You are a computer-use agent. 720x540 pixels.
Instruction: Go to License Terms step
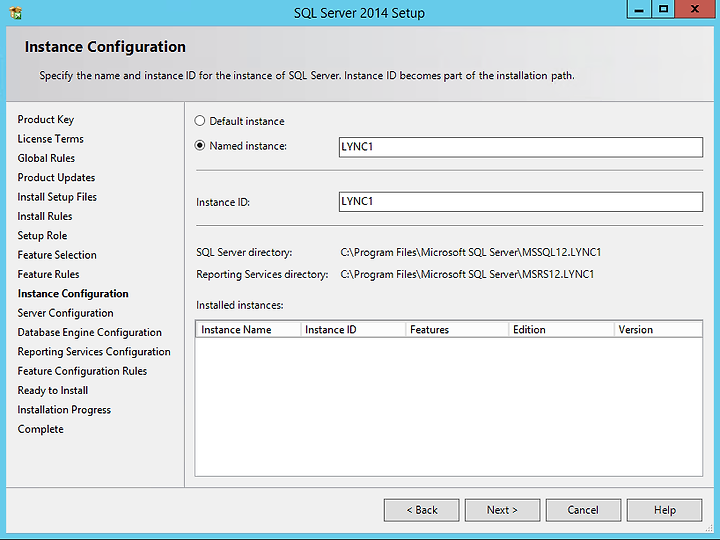(51, 139)
